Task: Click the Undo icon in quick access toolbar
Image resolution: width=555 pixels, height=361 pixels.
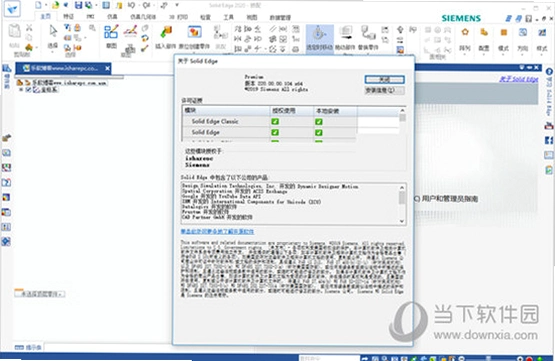Action: (132, 5)
